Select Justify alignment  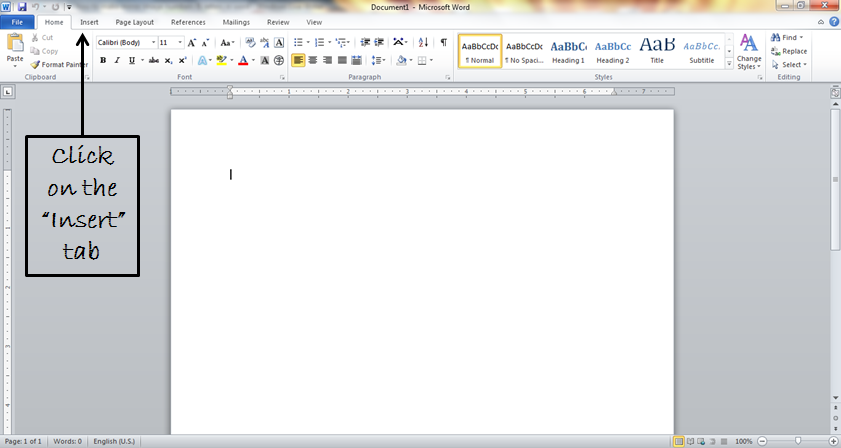tap(342, 61)
